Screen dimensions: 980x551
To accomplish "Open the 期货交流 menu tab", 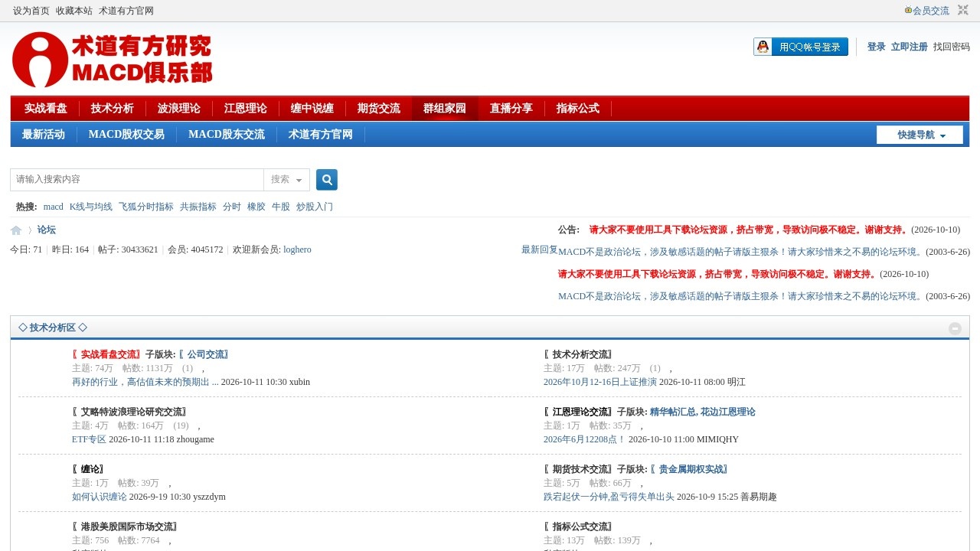I will tap(378, 109).
